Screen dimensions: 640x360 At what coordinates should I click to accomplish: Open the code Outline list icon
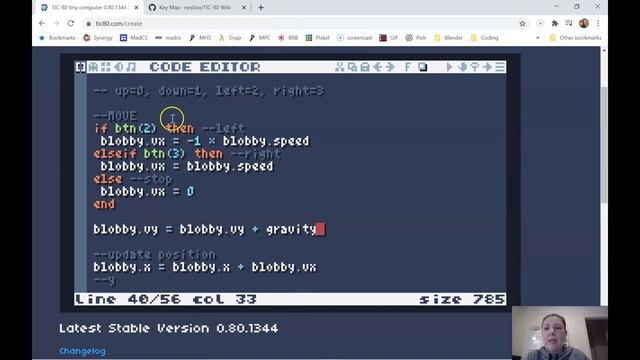[x=500, y=67]
